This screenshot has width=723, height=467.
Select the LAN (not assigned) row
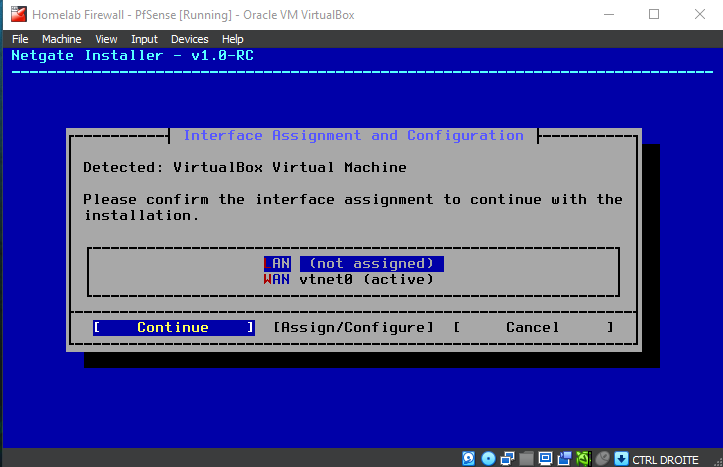tap(353, 264)
